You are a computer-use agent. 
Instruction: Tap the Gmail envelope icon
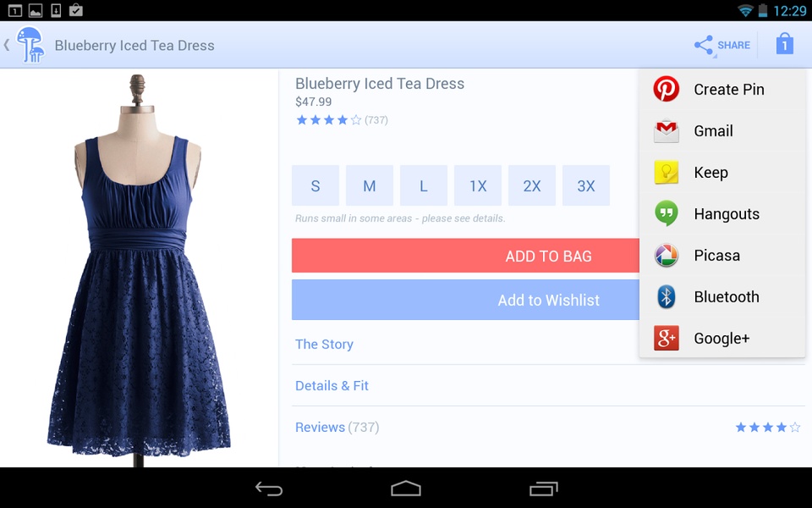pos(666,130)
